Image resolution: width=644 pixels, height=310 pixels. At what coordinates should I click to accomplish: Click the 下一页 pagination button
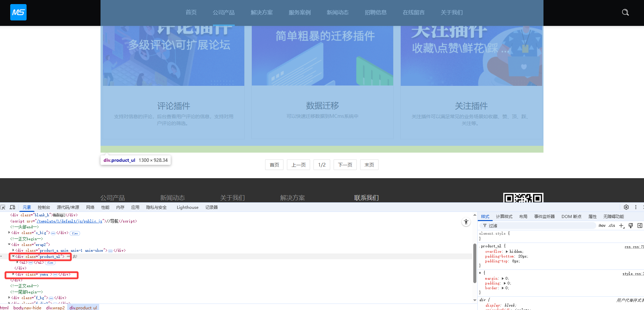[x=345, y=165]
